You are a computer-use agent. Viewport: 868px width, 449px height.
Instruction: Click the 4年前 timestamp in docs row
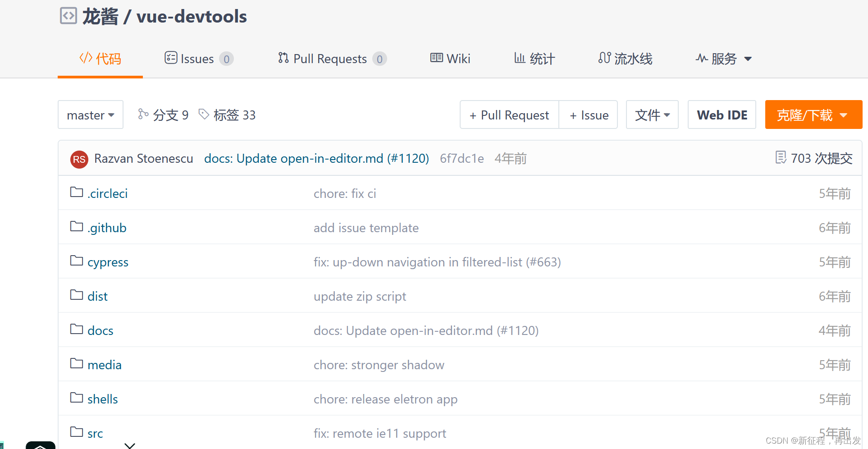pos(835,330)
